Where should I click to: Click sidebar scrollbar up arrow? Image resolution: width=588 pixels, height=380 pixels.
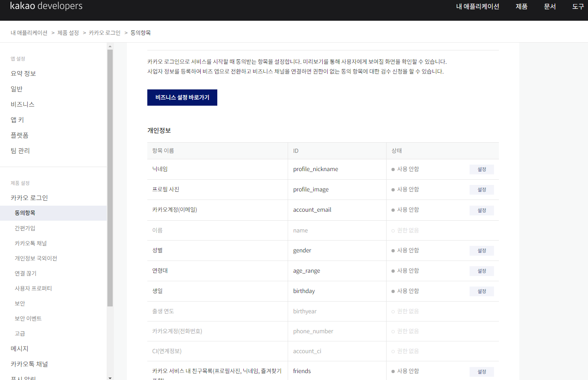pyautogui.click(x=110, y=46)
